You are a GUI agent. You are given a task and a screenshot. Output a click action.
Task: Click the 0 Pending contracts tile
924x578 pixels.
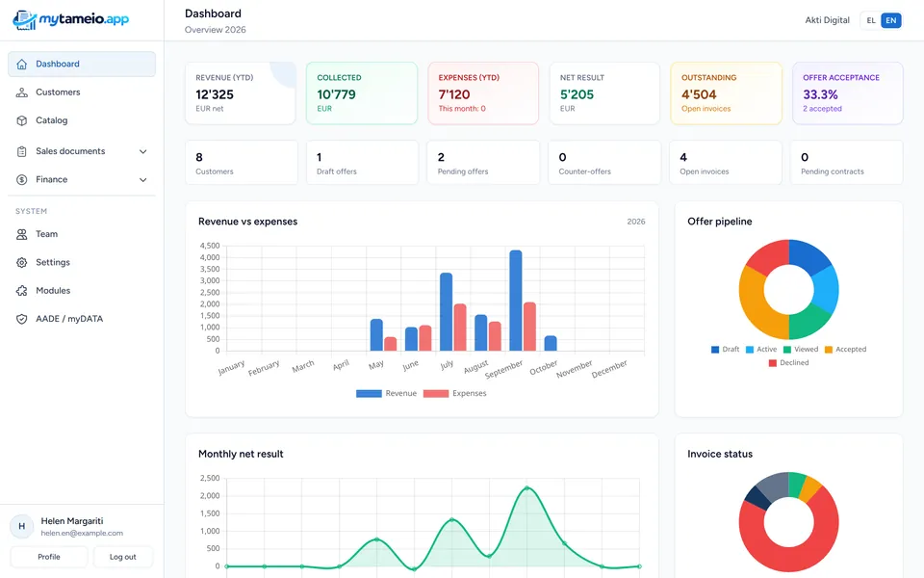coord(847,162)
